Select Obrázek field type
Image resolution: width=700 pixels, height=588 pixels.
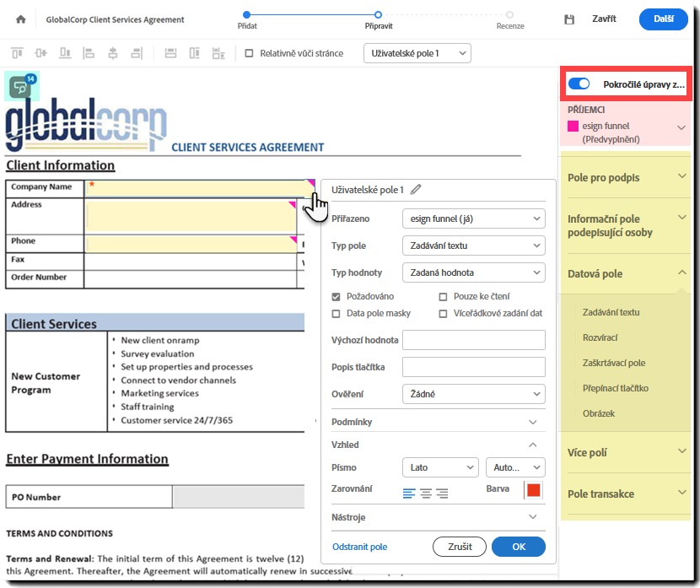click(599, 413)
